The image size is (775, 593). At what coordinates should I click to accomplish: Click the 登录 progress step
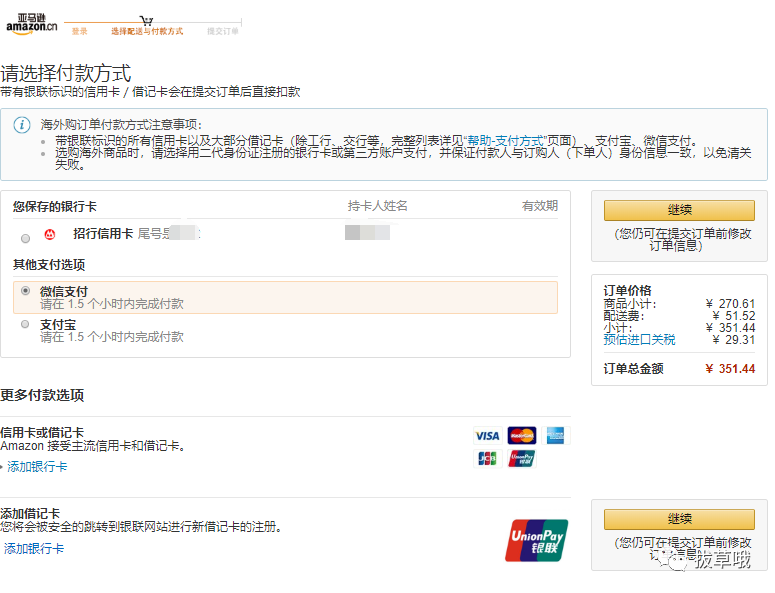(x=80, y=31)
